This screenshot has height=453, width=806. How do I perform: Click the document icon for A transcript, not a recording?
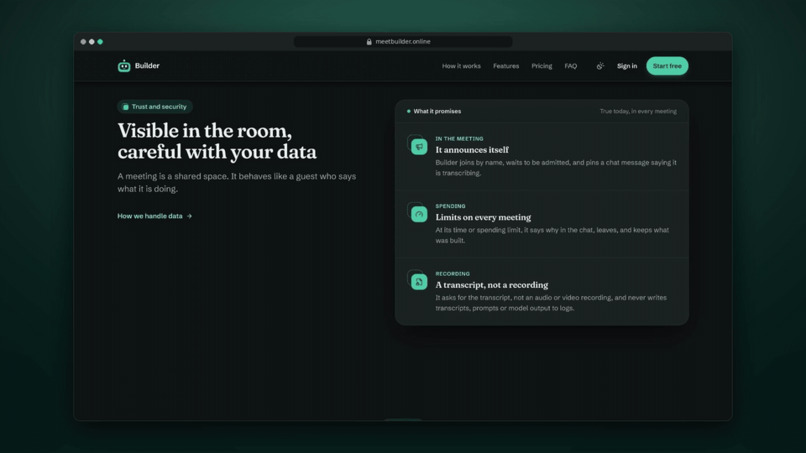pos(419,282)
